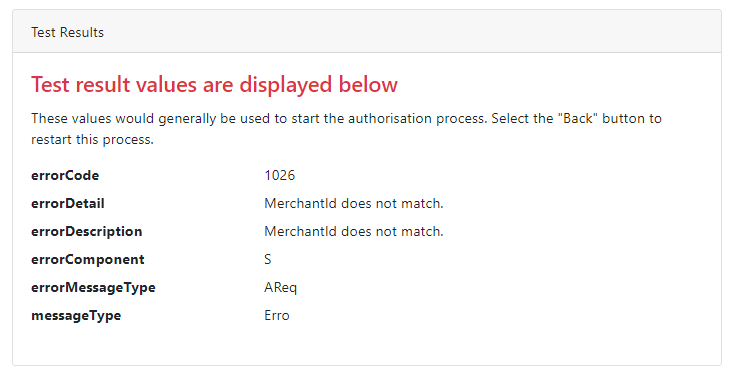
Task: Click the errorComponent label
Action: (88, 260)
